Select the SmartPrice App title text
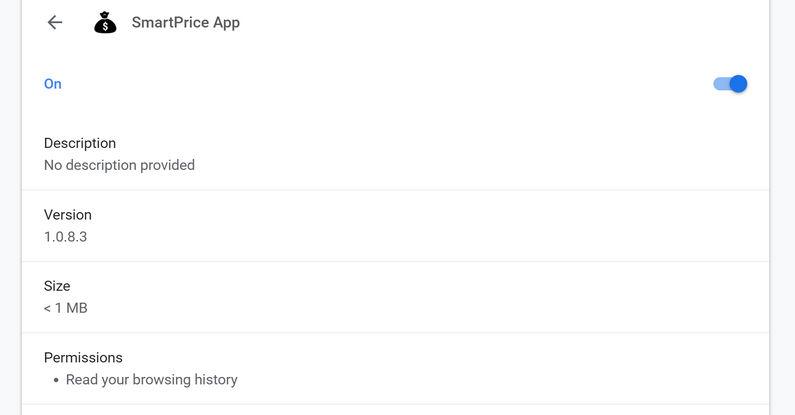The image size is (795, 415). (186, 22)
